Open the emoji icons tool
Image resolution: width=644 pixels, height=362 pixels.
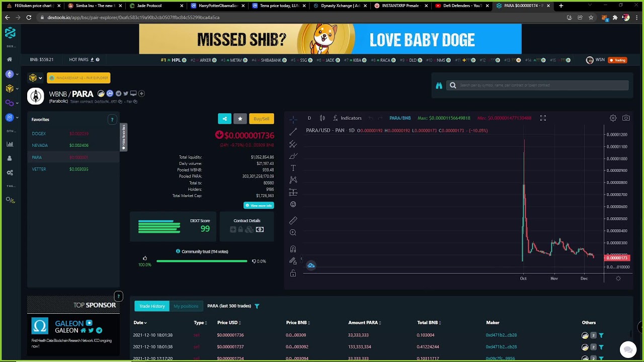[x=293, y=205]
